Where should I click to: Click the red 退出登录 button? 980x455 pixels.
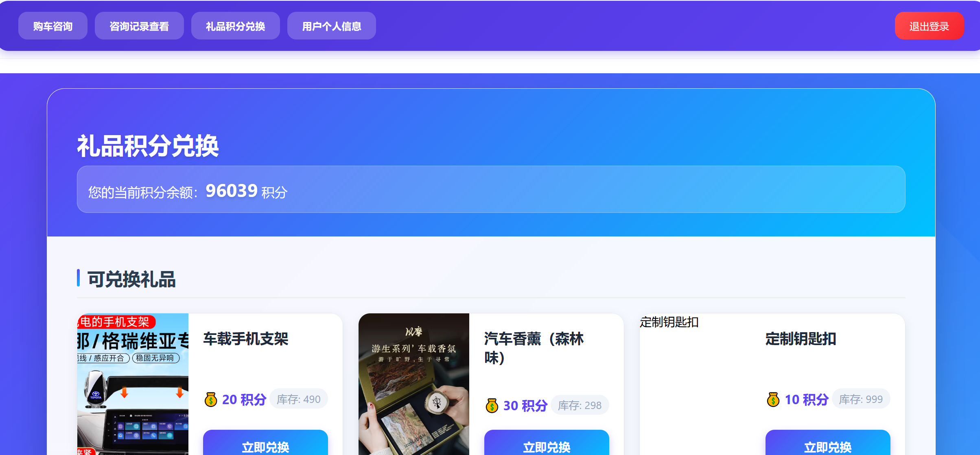click(x=929, y=26)
